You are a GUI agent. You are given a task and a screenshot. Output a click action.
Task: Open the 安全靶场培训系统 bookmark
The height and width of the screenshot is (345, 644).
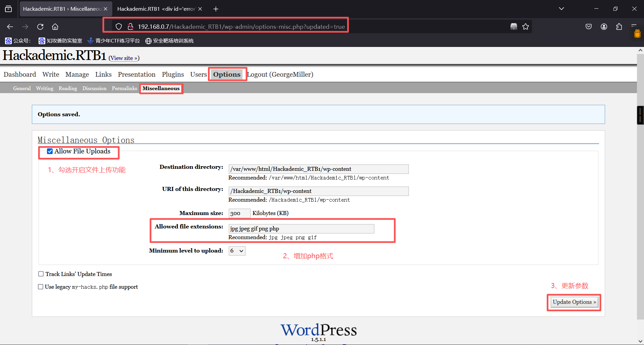[169, 41]
